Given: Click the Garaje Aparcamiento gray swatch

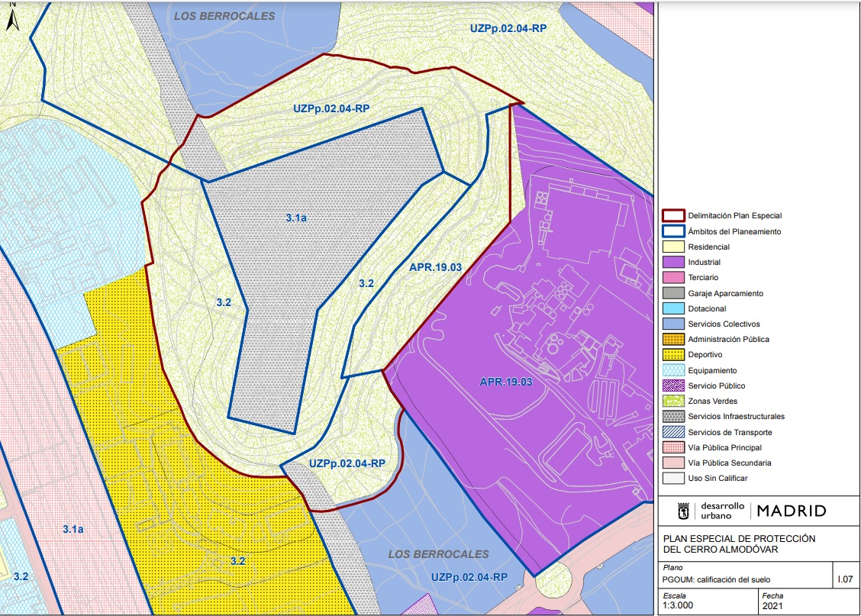Looking at the screenshot, I should (673, 293).
